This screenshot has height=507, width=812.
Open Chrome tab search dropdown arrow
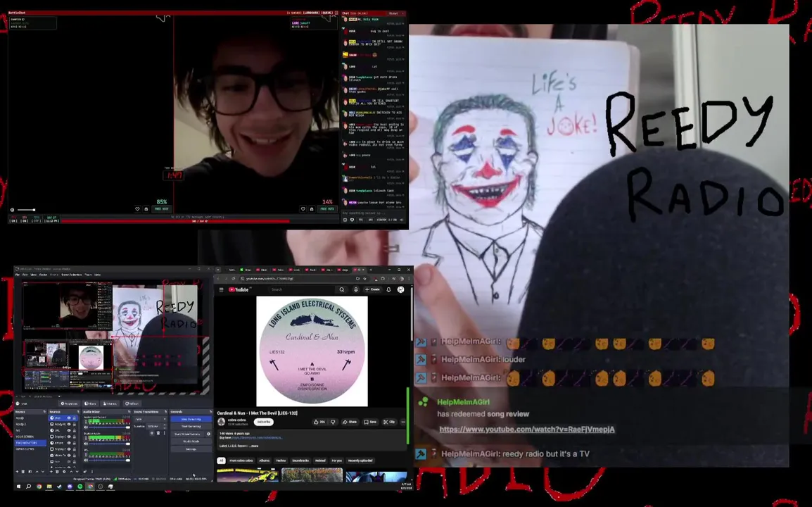(x=218, y=270)
